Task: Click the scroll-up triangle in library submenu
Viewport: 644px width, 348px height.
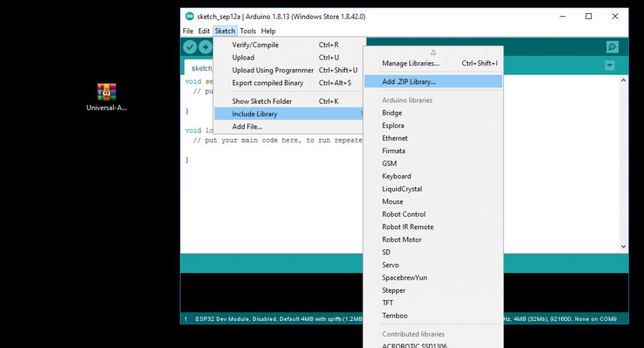Action: 433,52
